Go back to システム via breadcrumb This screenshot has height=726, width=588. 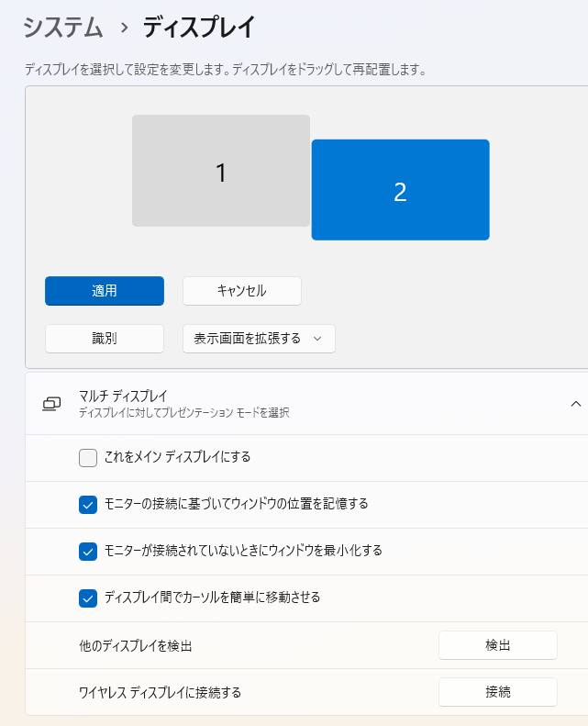(x=63, y=28)
